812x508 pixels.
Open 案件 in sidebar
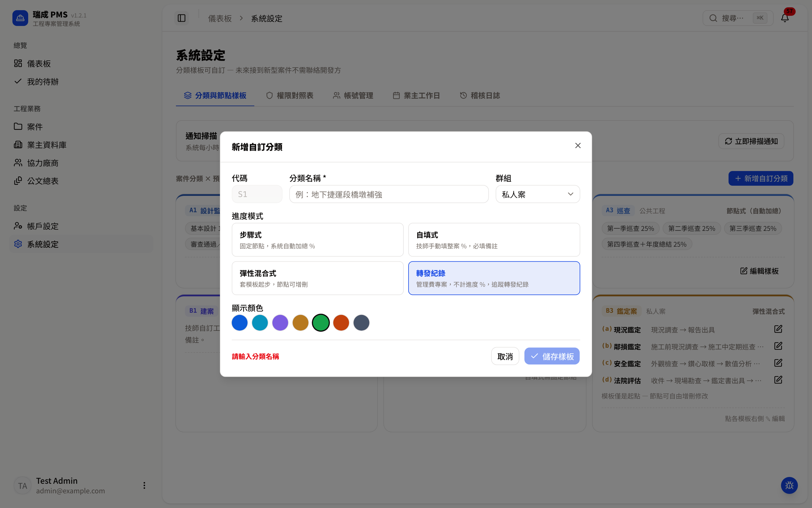coord(81,127)
